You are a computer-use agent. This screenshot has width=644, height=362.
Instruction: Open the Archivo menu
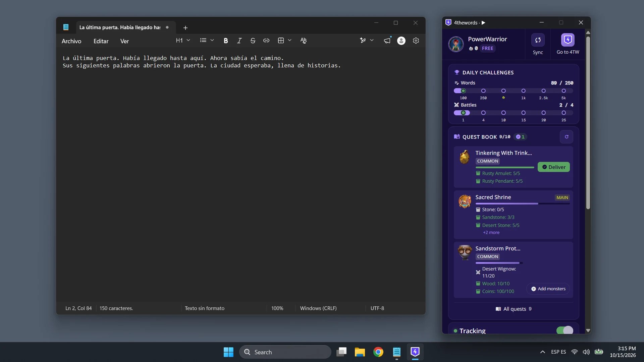point(71,41)
